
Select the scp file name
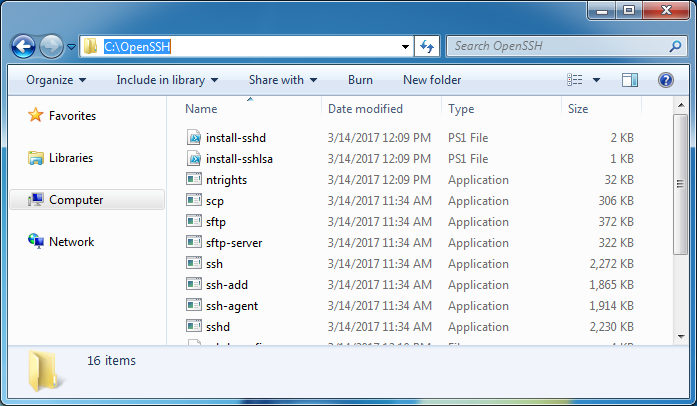coord(215,201)
